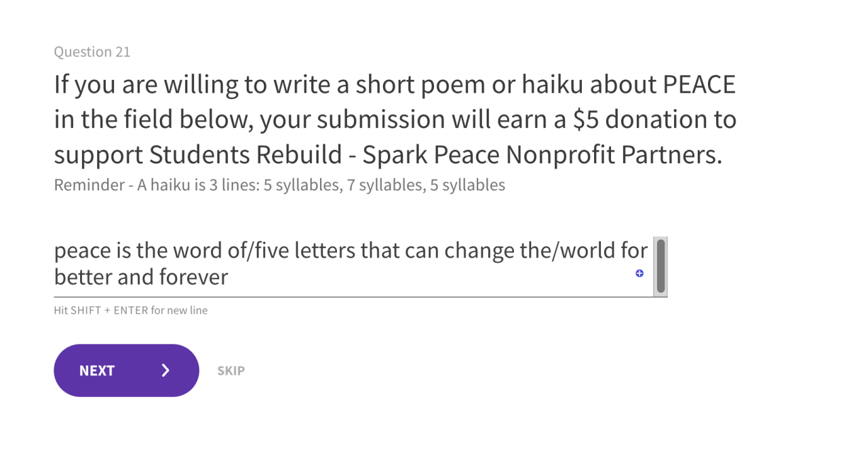This screenshot has width=868, height=473.
Task: Skip this question via the SKIP link
Action: [x=231, y=371]
